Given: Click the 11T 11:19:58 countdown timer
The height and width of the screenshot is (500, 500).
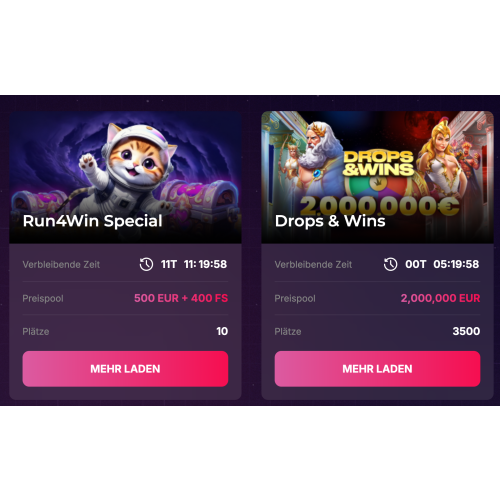Looking at the screenshot, I should [194, 264].
